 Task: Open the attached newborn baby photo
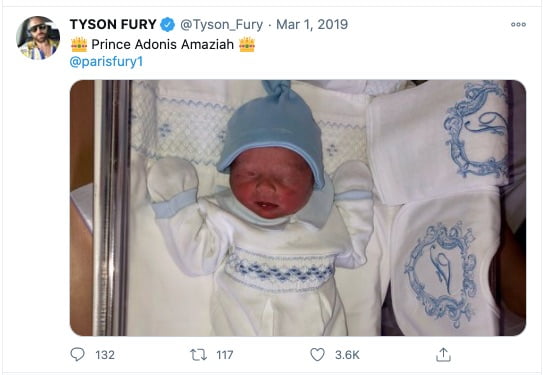pyautogui.click(x=298, y=208)
